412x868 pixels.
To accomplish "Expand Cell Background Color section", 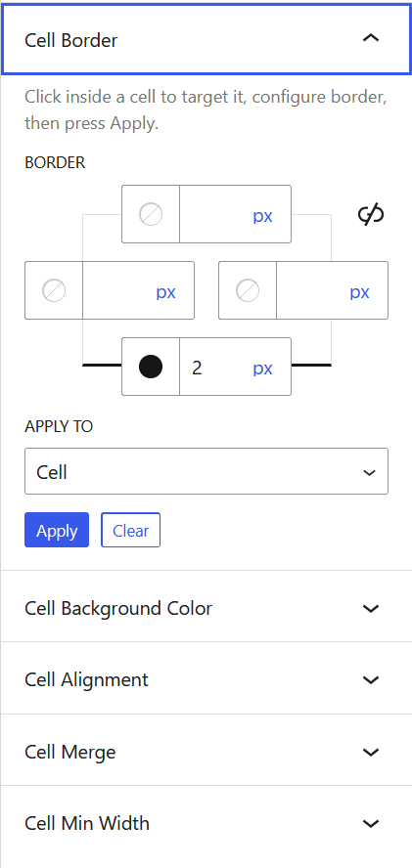I will 206,608.
